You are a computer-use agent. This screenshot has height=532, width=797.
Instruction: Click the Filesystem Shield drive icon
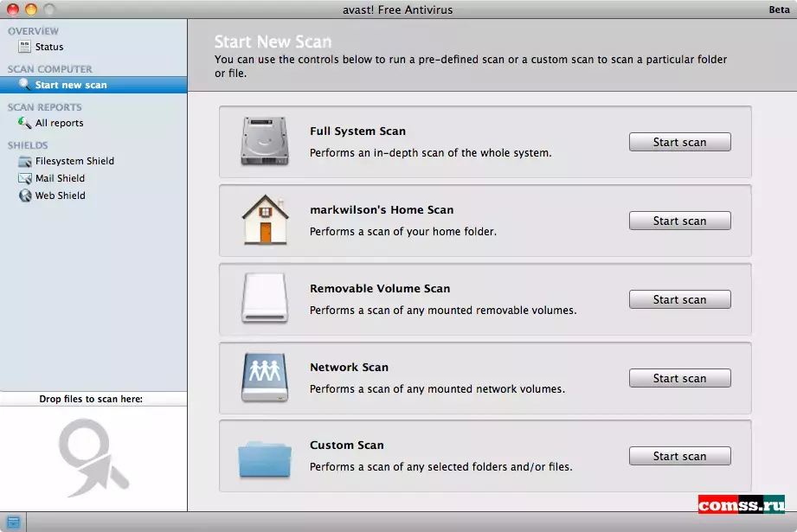pyautogui.click(x=24, y=161)
